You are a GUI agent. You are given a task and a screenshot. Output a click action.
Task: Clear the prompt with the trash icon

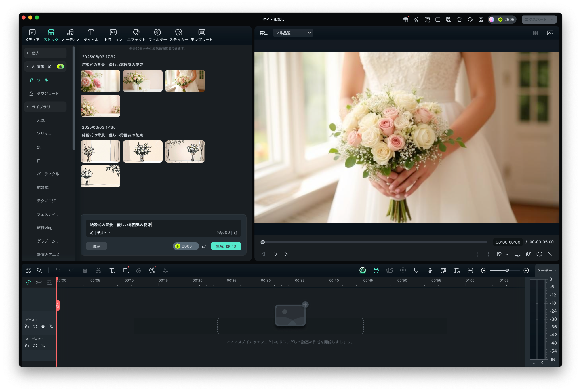click(x=236, y=233)
